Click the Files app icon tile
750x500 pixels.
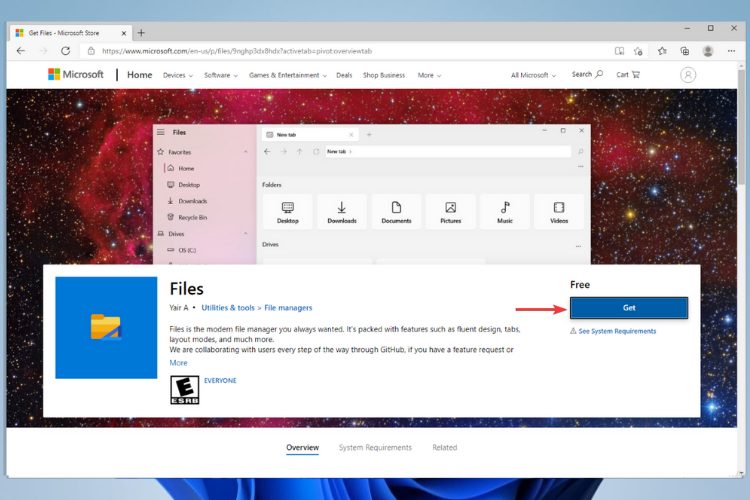pyautogui.click(x=106, y=328)
